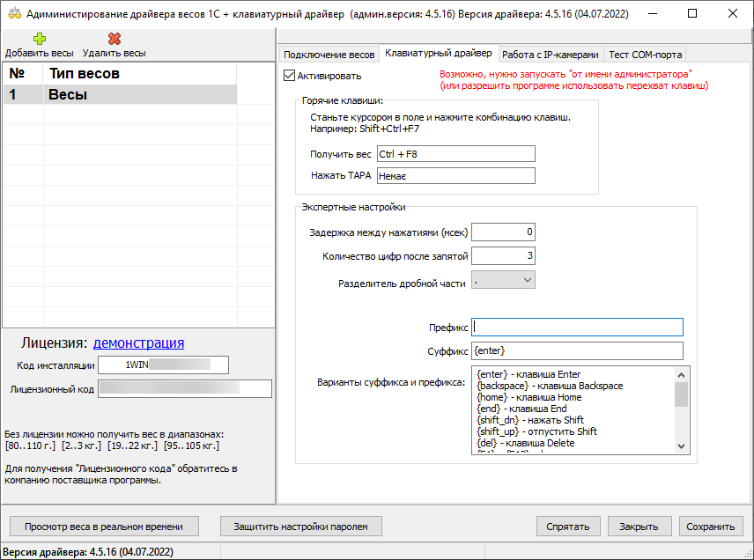Click the Задержка между нажатиями field
This screenshot has height=560, width=754.
(503, 232)
